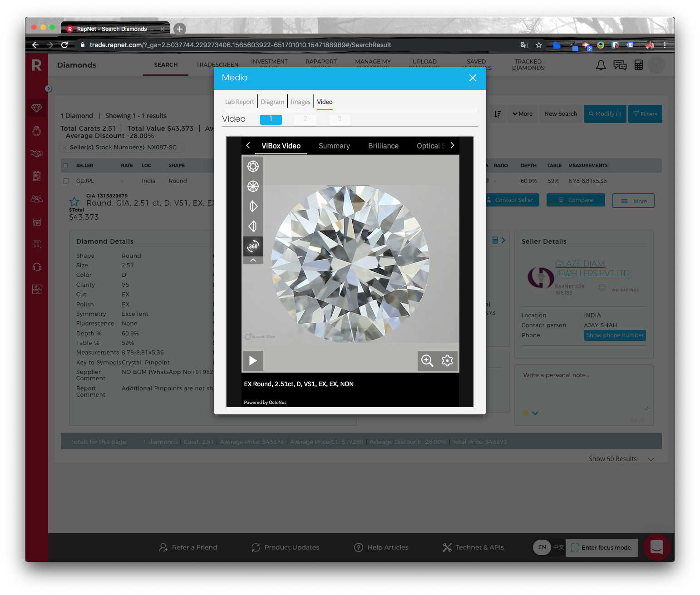Toggle the favorite star for the diamond

74,202
